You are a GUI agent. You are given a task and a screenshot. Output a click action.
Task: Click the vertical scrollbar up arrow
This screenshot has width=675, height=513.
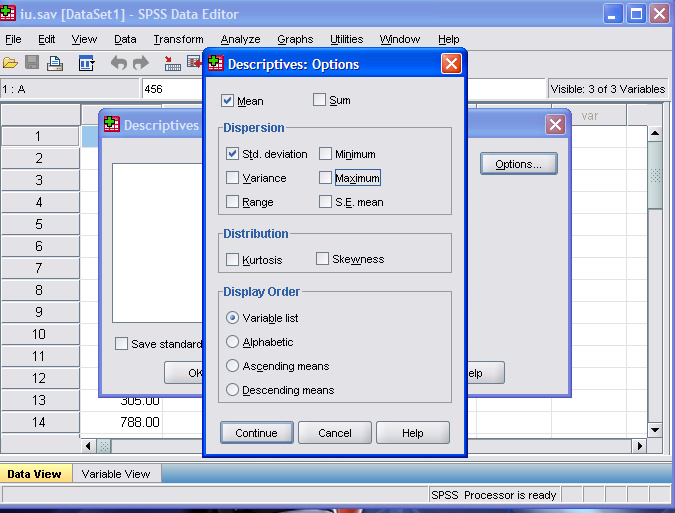(x=655, y=133)
